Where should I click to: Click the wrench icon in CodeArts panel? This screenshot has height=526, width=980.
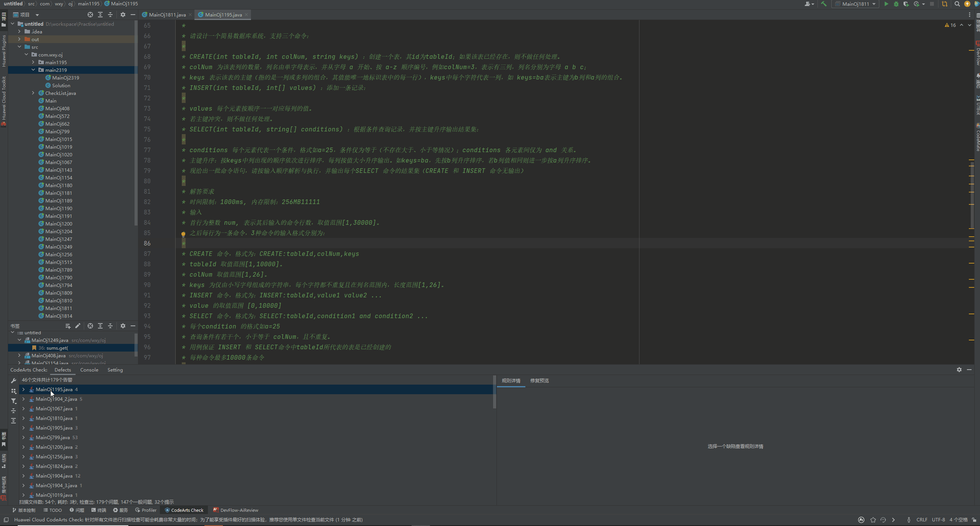(x=13, y=380)
